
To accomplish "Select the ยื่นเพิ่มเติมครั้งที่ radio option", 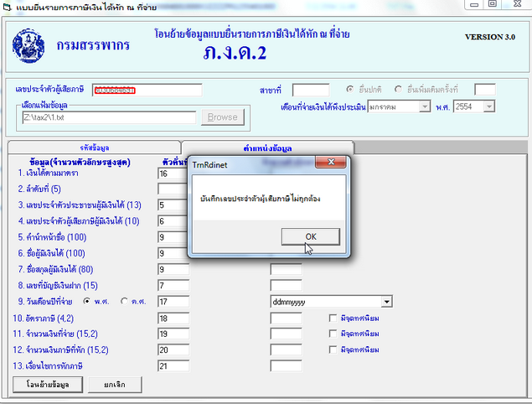I will (398, 89).
